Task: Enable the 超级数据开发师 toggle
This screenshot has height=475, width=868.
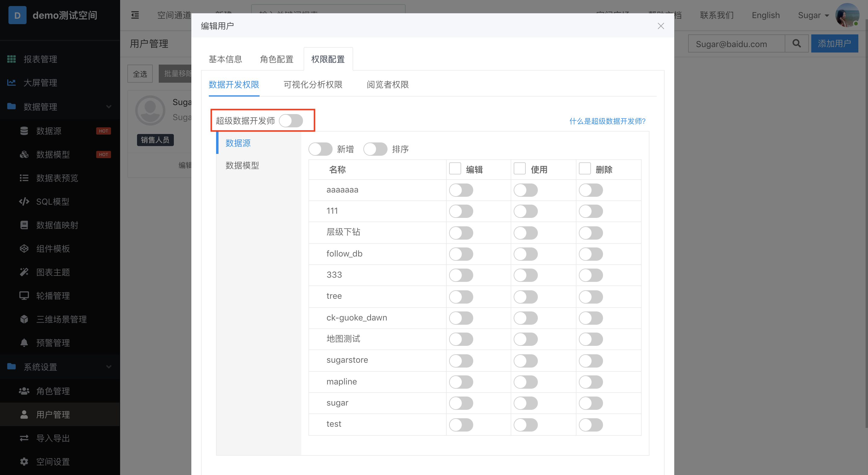Action: click(x=291, y=121)
